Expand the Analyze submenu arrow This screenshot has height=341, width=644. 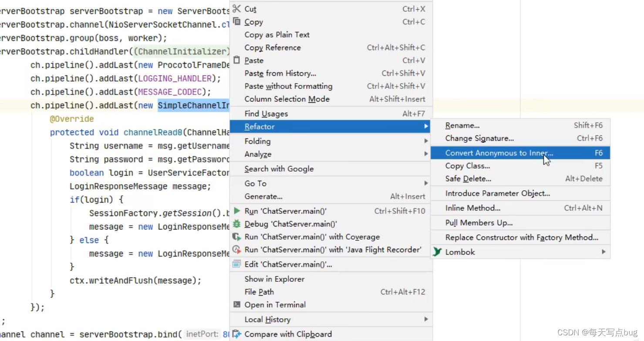[426, 154]
